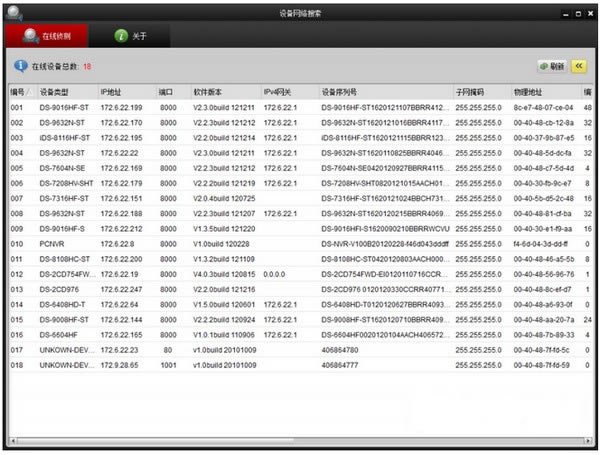Select device DS-6408HD-T
Image resolution: width=600 pixels, height=455 pixels.
[x=62, y=305]
